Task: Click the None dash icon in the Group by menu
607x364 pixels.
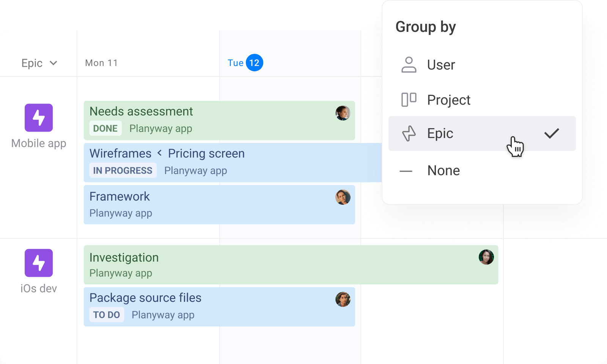Action: 406,171
